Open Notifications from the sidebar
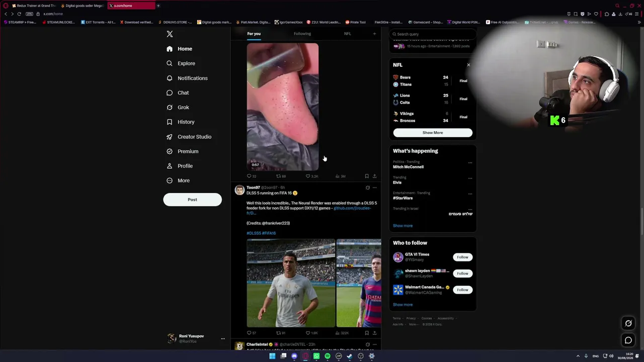 pos(187,78)
